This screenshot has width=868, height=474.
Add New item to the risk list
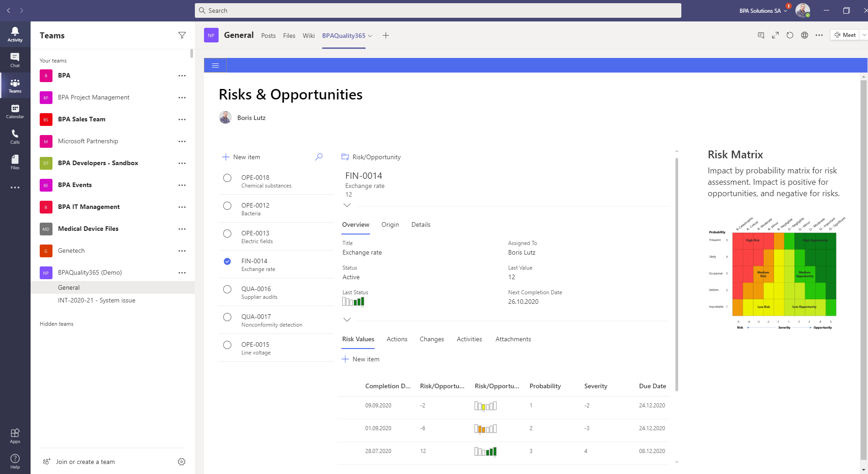pyautogui.click(x=241, y=157)
